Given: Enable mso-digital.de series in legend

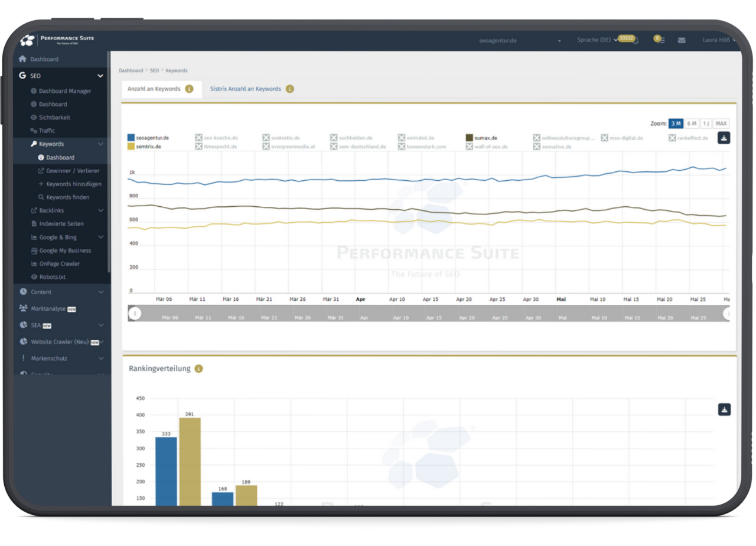Looking at the screenshot, I should coord(622,138).
